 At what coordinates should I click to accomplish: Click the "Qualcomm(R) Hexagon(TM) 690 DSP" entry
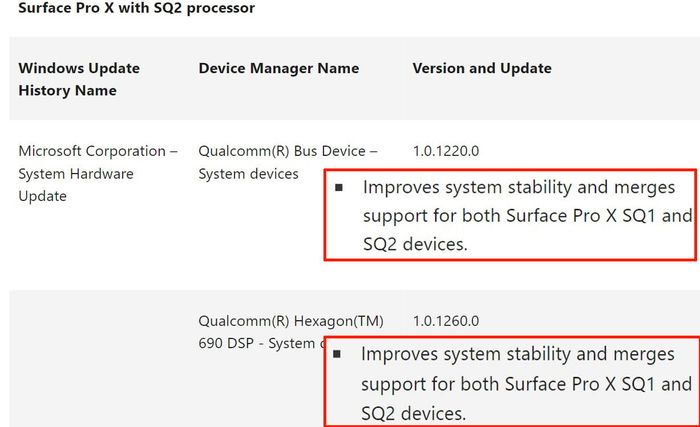click(290, 332)
